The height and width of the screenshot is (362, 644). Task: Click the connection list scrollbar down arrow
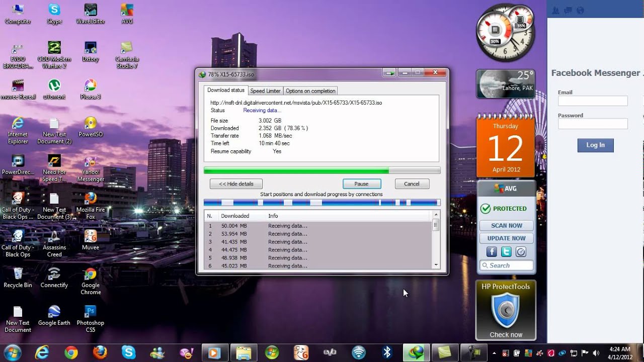tap(436, 265)
